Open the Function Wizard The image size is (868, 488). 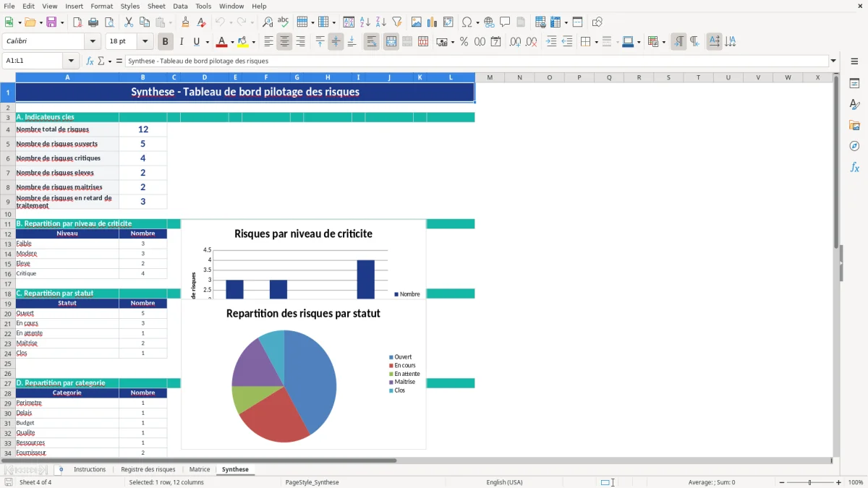pyautogui.click(x=90, y=61)
